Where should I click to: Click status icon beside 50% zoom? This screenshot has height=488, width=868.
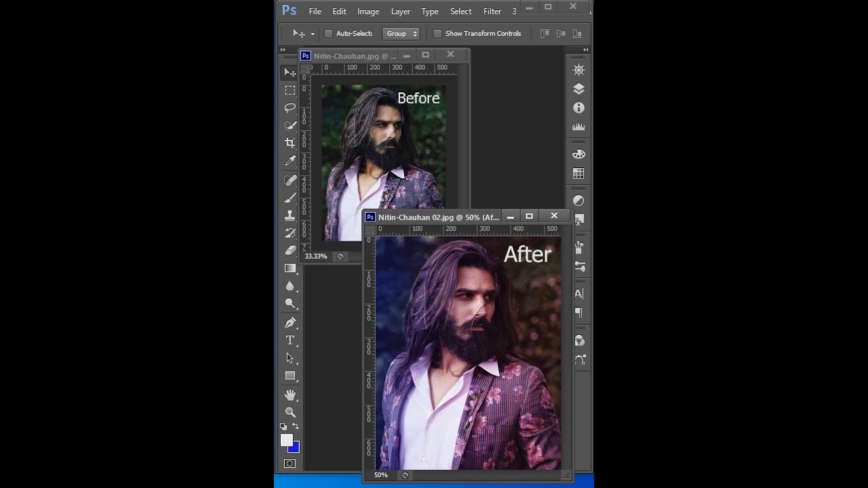click(405, 475)
